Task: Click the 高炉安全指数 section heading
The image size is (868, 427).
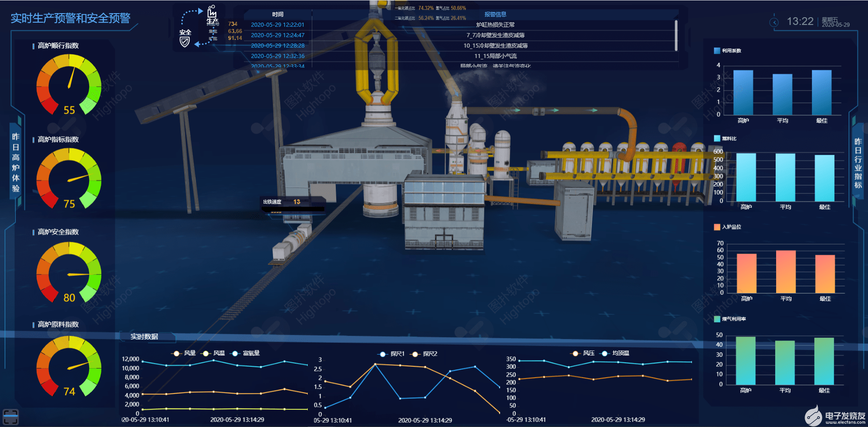Action: tap(58, 232)
